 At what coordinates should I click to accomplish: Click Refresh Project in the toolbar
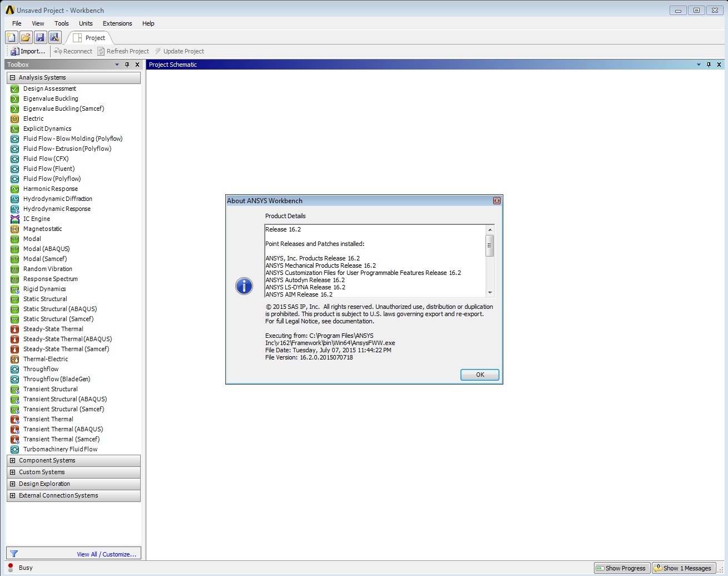[x=123, y=51]
